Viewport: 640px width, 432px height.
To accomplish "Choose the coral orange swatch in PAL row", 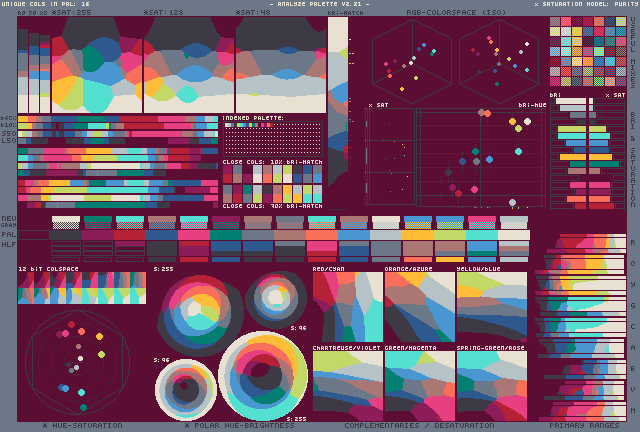I will point(322,235).
